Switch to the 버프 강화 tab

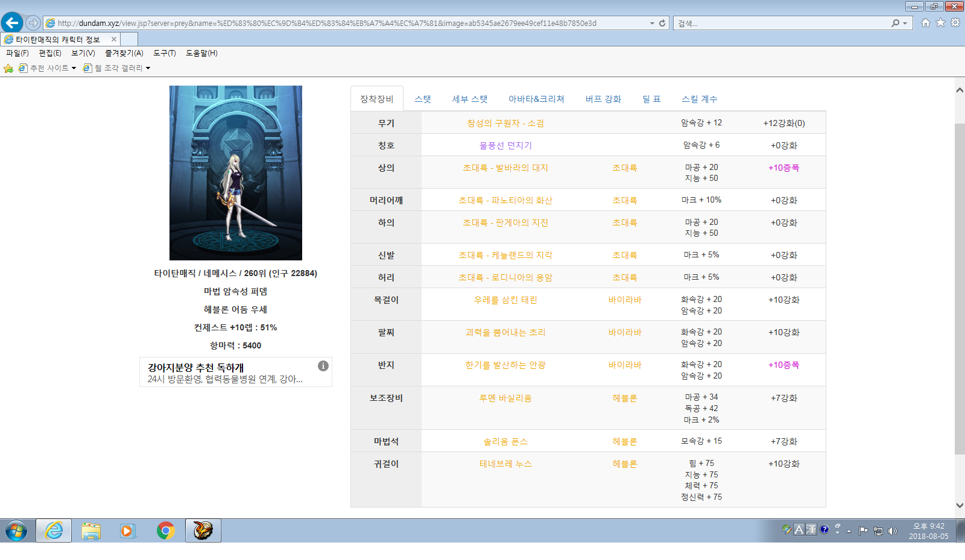tap(603, 99)
